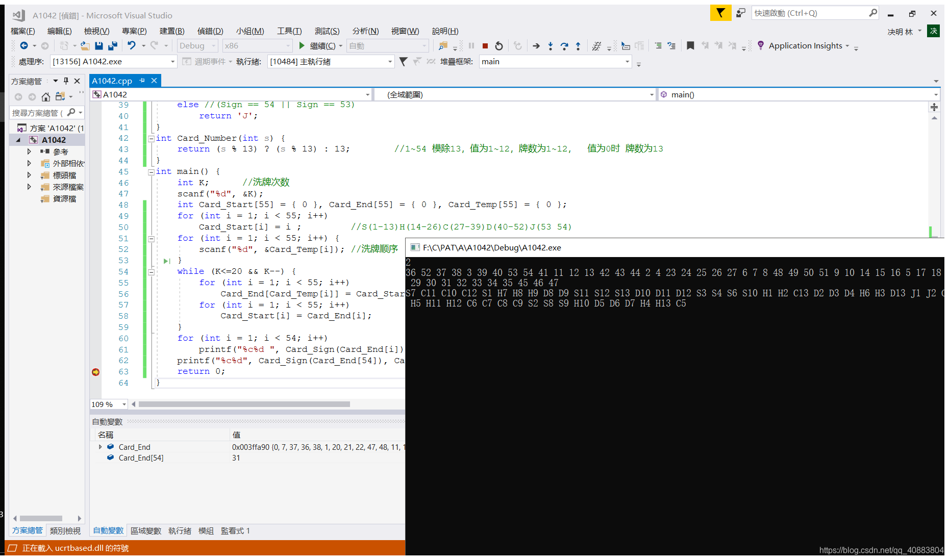Collapse the while loop at line 54
This screenshot has width=949, height=560.
(151, 272)
